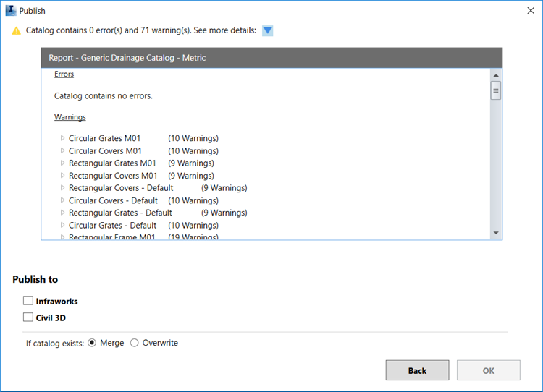The height and width of the screenshot is (392, 543).
Task: Expand Rectangular Covers M01 warnings
Action: coord(63,176)
